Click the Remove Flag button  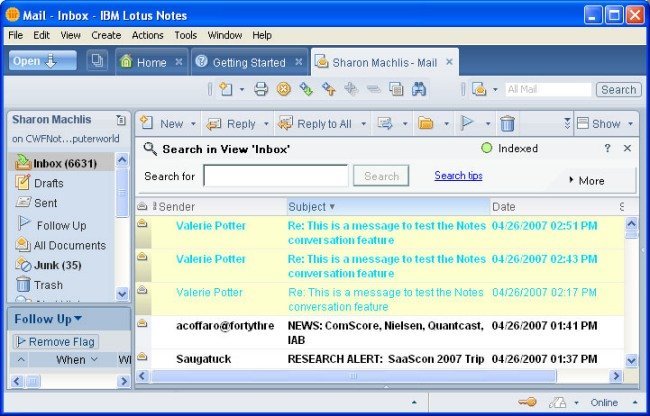pyautogui.click(x=56, y=341)
